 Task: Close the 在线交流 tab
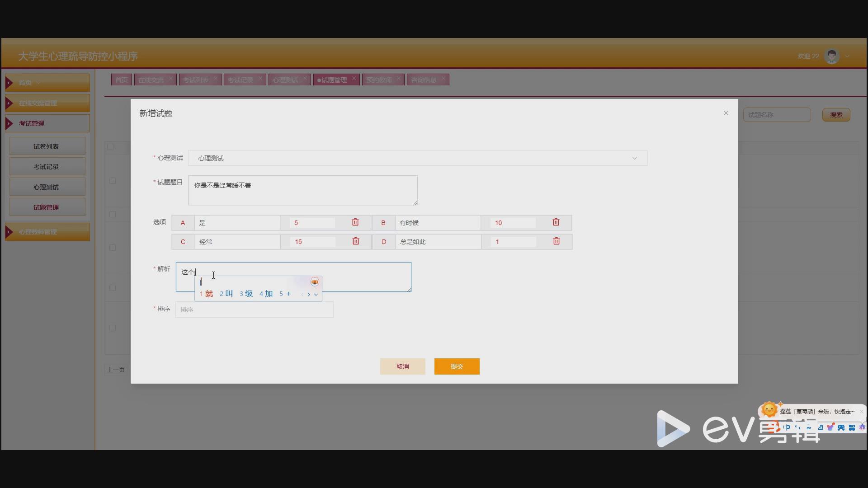171,79
